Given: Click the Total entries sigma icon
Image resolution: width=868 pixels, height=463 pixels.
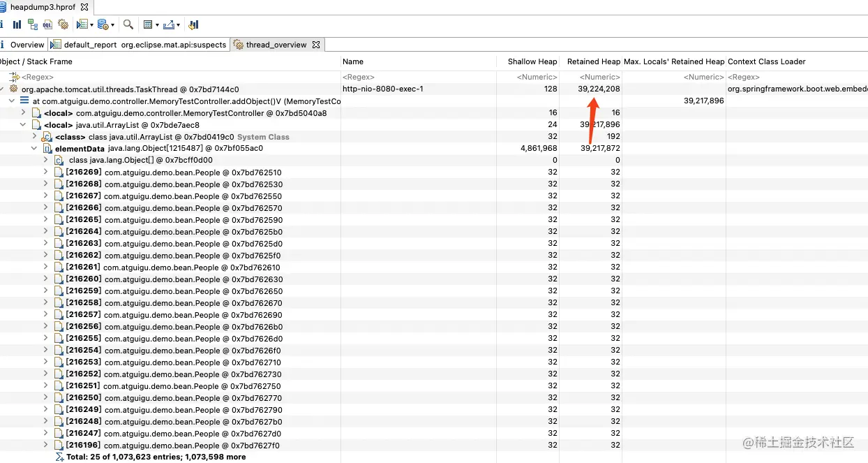Looking at the screenshot, I should click(x=59, y=457).
